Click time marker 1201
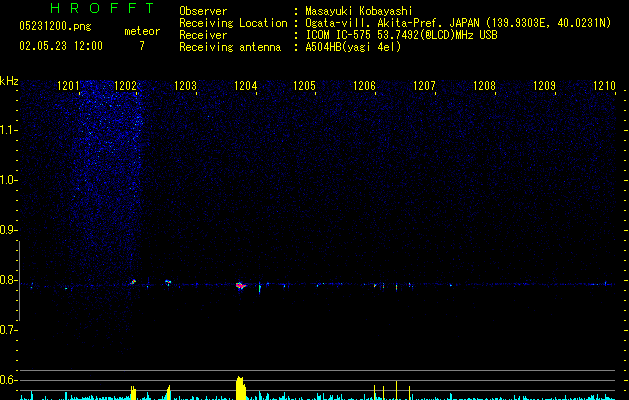This screenshot has height=400, width=629. [x=68, y=86]
